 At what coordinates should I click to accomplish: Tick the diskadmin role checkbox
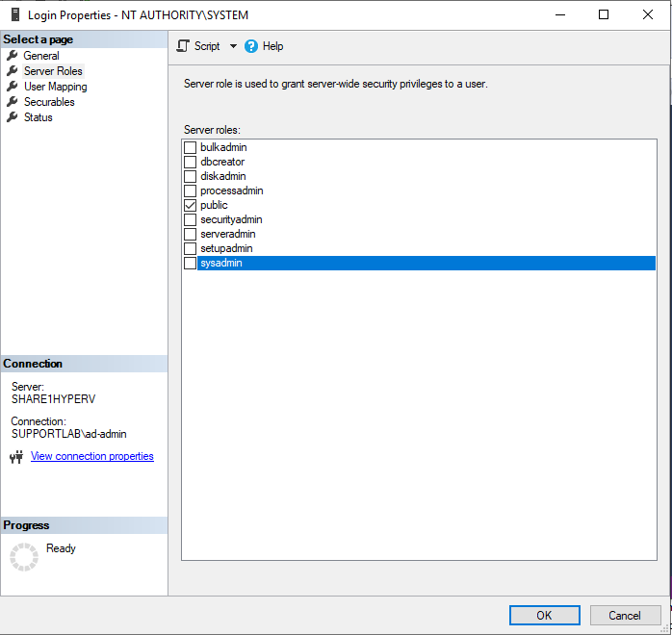(x=190, y=176)
